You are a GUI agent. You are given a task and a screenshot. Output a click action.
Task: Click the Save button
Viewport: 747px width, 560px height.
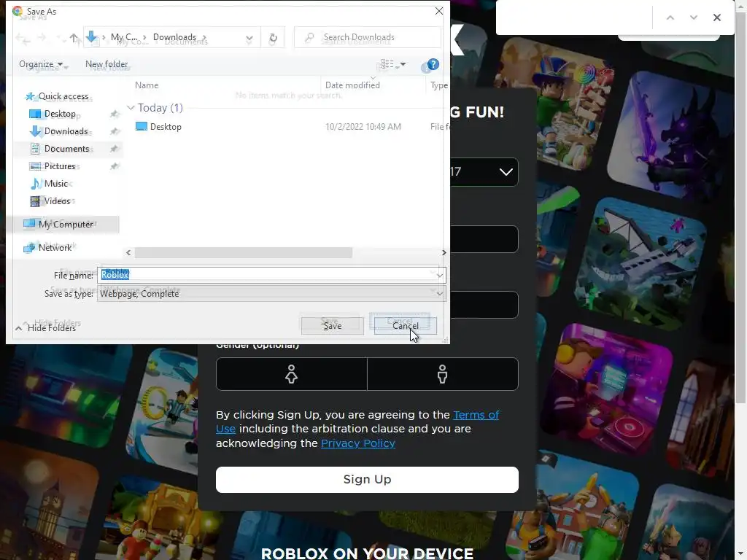tap(333, 326)
